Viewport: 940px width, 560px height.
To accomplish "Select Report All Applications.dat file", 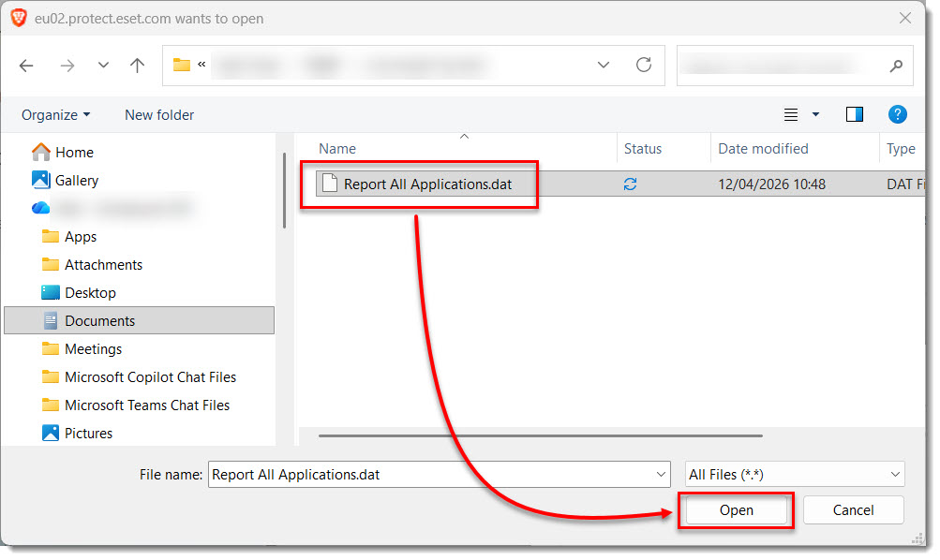I will (427, 184).
